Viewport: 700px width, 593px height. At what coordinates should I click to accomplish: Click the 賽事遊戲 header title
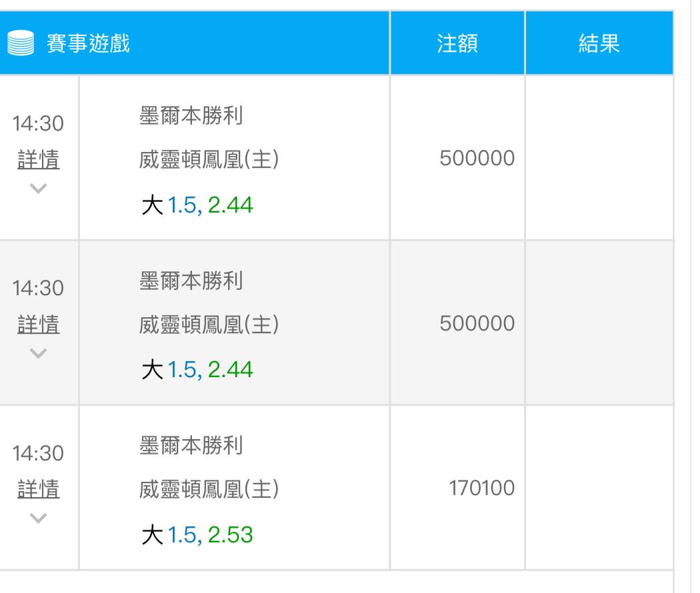point(89,43)
